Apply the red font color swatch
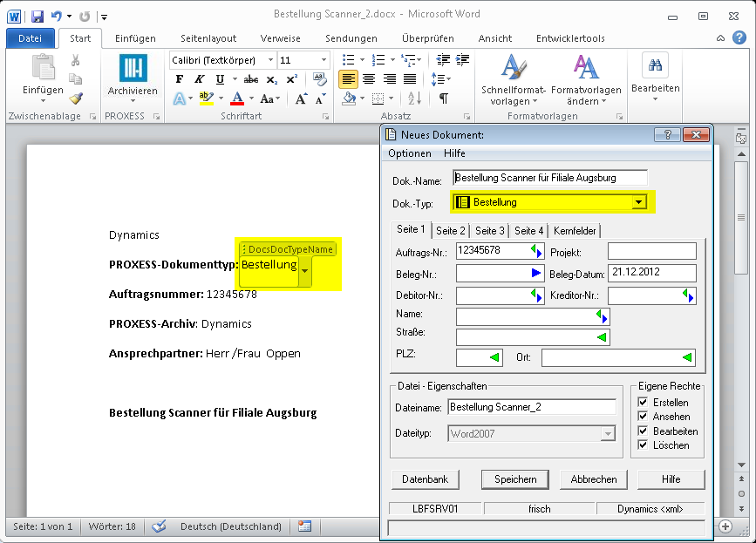Image resolution: width=756 pixels, height=543 pixels. point(236,98)
